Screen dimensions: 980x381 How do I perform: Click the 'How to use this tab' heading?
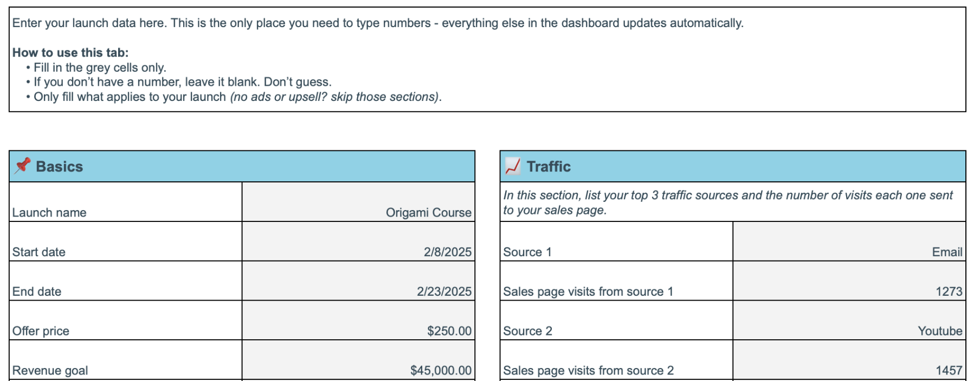tap(70, 53)
